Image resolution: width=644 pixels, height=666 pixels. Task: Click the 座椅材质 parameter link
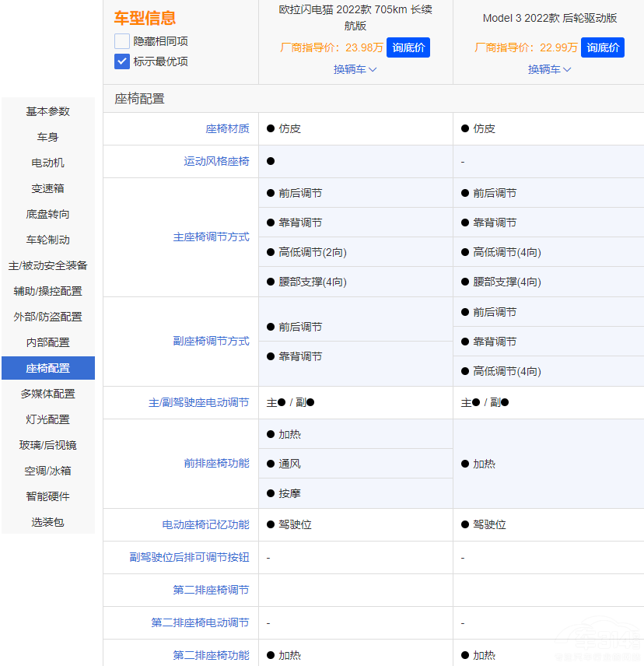pyautogui.click(x=227, y=128)
